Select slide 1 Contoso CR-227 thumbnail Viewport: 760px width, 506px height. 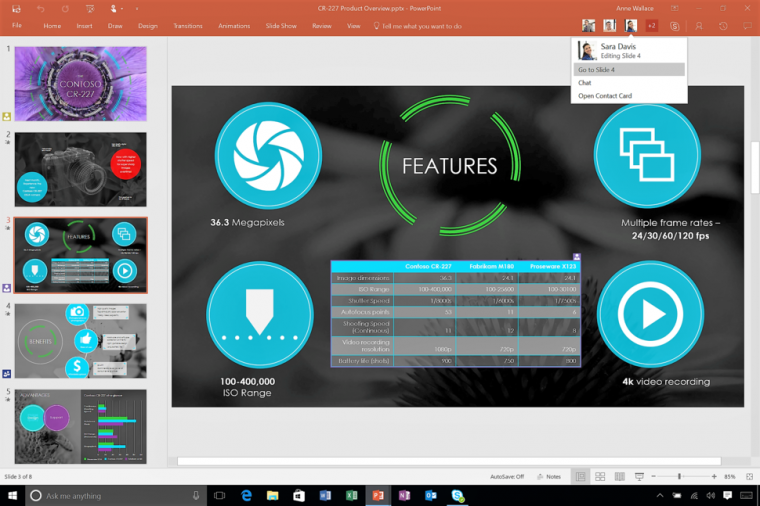pos(80,84)
